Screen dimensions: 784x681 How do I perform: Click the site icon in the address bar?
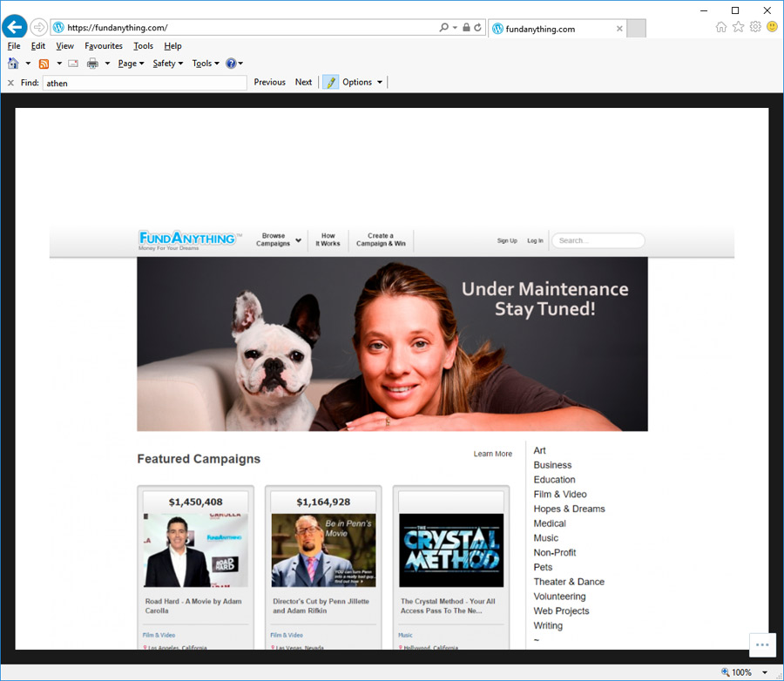[x=58, y=28]
